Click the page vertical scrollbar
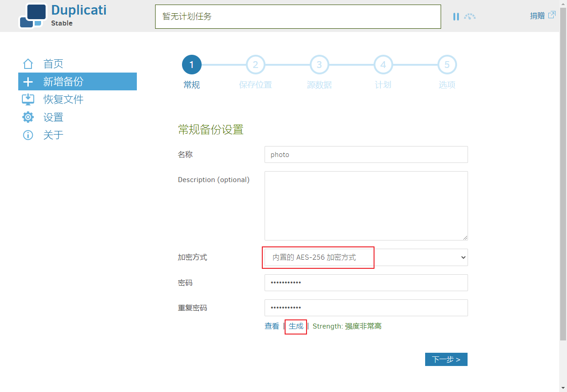Screen dimensions: 567x392 coord(563,196)
